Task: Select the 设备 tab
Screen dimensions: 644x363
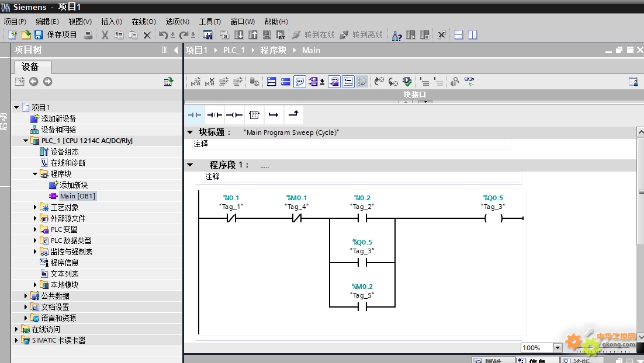Action: [33, 67]
